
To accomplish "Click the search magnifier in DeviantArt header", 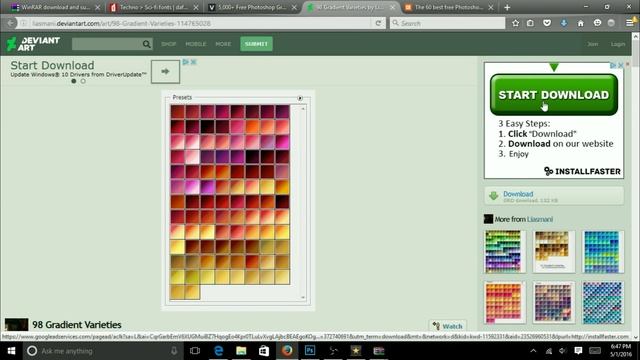I will (146, 44).
